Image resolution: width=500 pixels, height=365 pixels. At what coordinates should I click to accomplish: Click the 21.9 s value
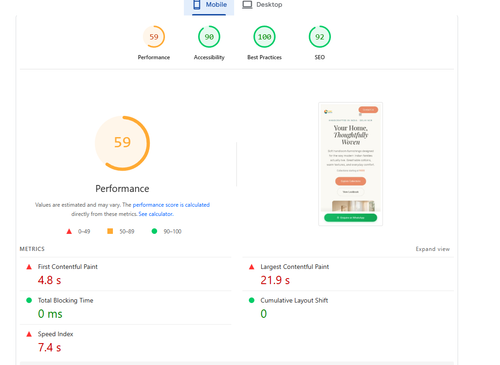(275, 280)
